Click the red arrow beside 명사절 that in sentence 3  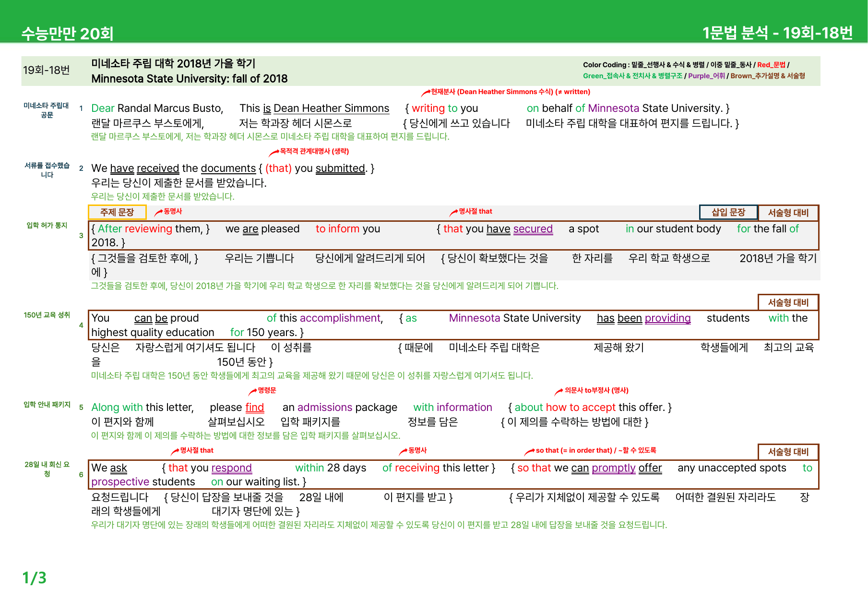point(453,212)
